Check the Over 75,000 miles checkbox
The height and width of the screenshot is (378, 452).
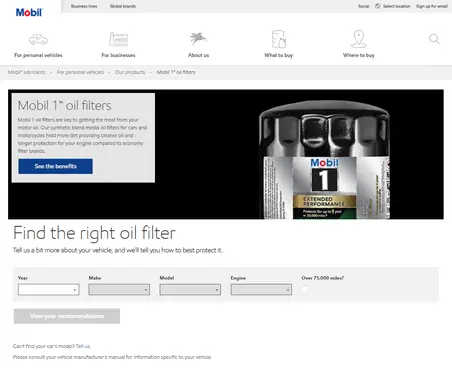point(305,289)
